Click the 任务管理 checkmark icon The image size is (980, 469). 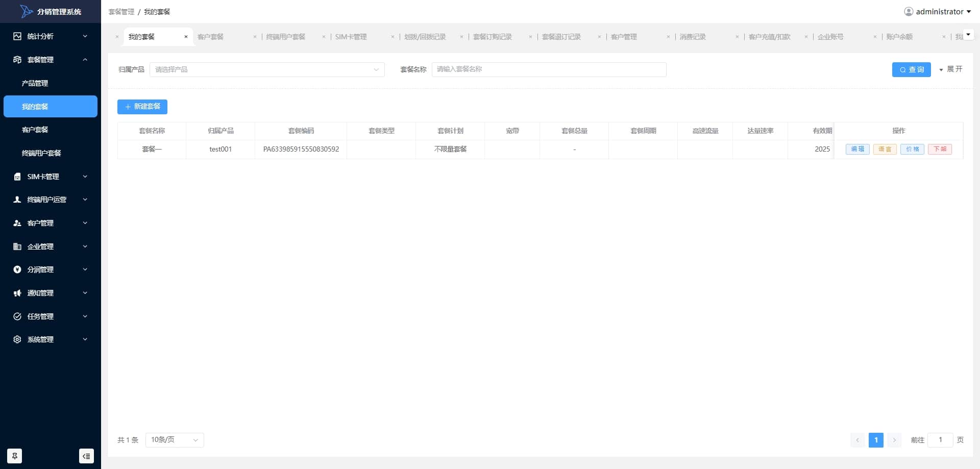coord(17,316)
